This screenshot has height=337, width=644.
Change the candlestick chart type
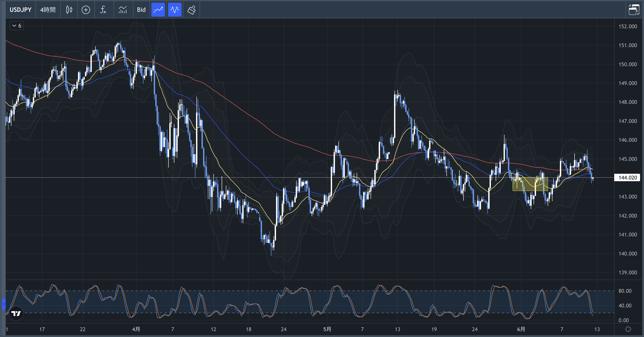click(x=69, y=10)
